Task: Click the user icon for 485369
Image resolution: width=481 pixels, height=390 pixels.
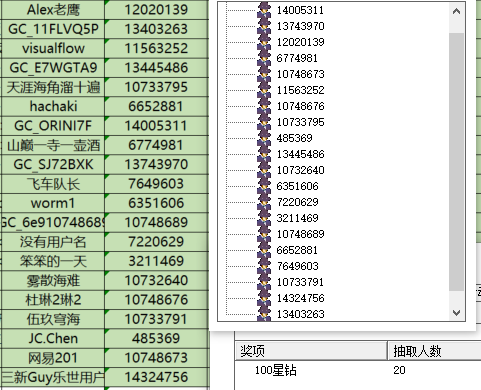Action: (x=264, y=138)
